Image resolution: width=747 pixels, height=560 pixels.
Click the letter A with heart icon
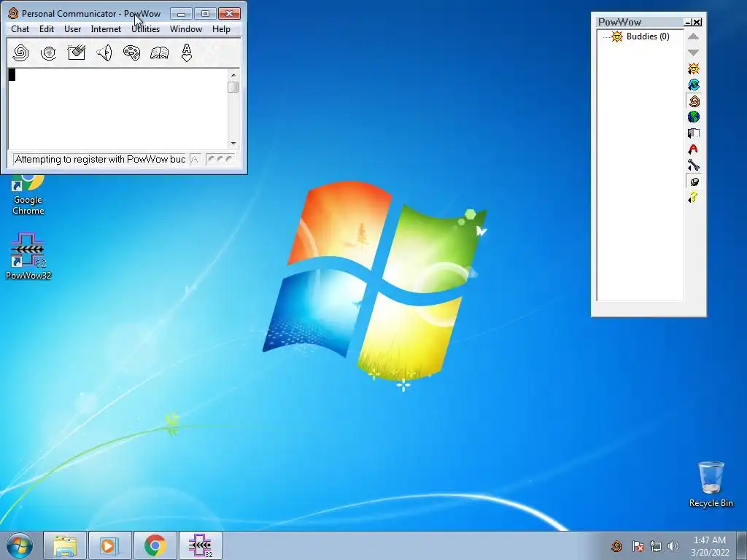point(187,52)
